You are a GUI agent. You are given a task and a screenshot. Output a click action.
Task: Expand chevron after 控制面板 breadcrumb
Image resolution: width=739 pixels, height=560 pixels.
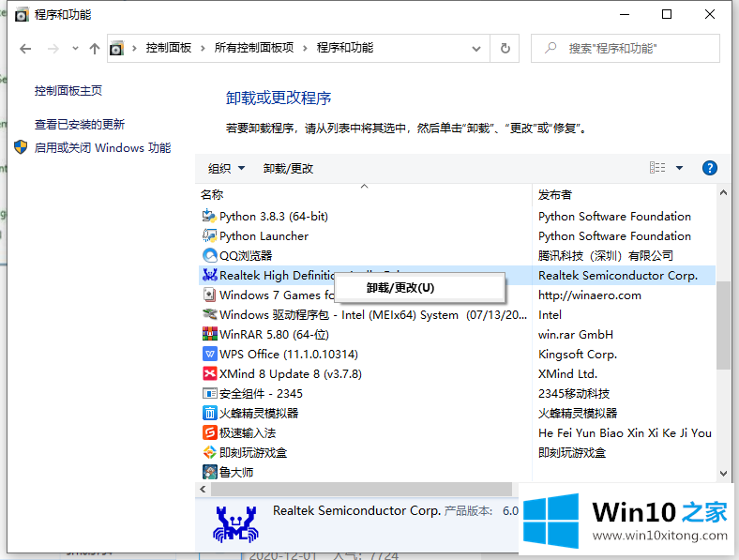(x=203, y=48)
